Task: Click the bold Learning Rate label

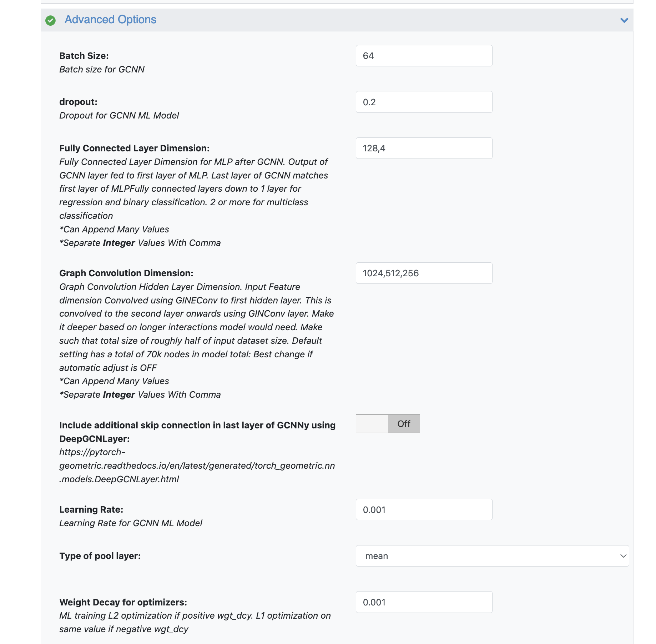Action: 91,509
